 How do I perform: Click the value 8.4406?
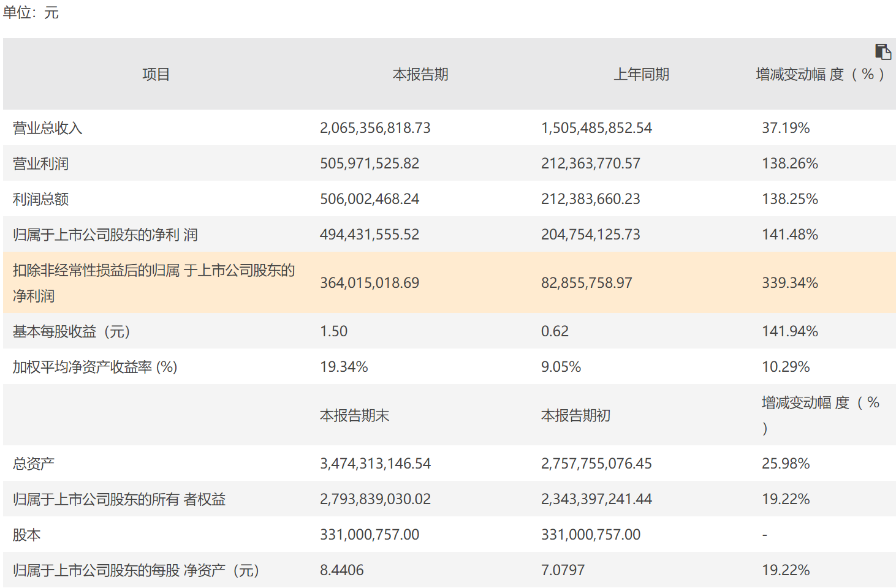[341, 570]
